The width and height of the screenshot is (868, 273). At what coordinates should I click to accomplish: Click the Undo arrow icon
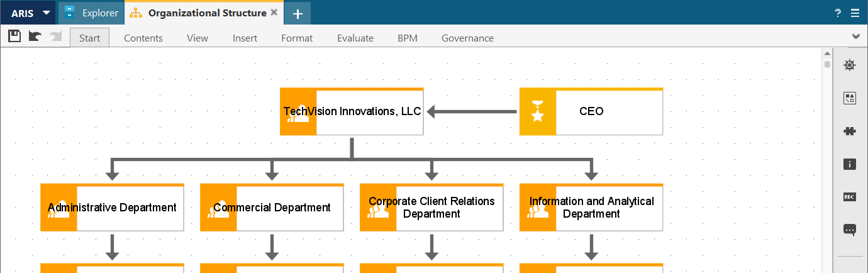coord(35,36)
